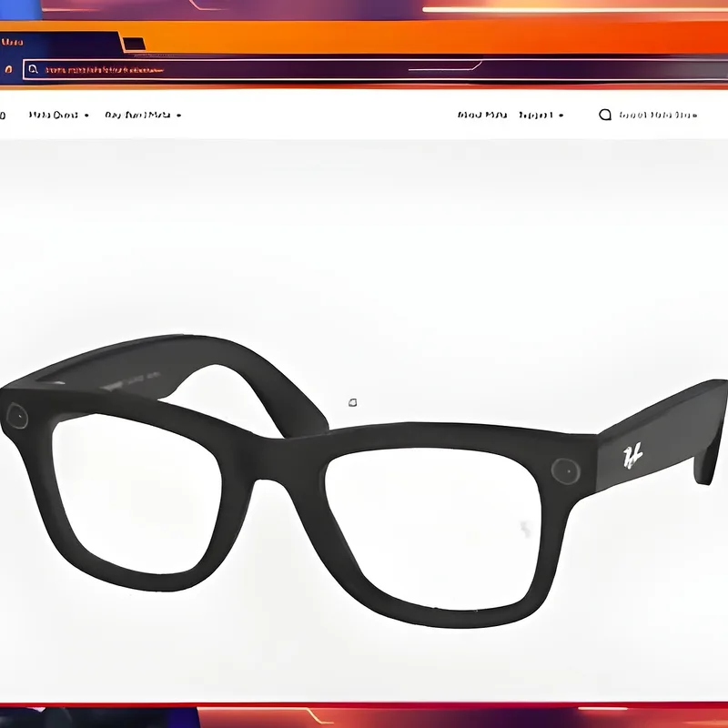Screen dimensions: 728x728
Task: Expand the Meta Quest navigation dropdown
Action: pyautogui.click(x=58, y=115)
